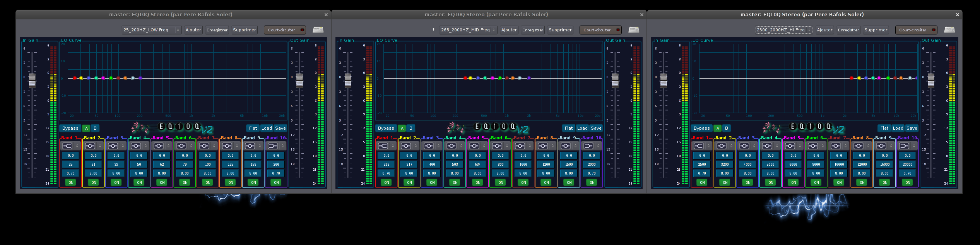Click Supprimer in the HI-Freq window
The image size is (980, 245).
pos(876,30)
